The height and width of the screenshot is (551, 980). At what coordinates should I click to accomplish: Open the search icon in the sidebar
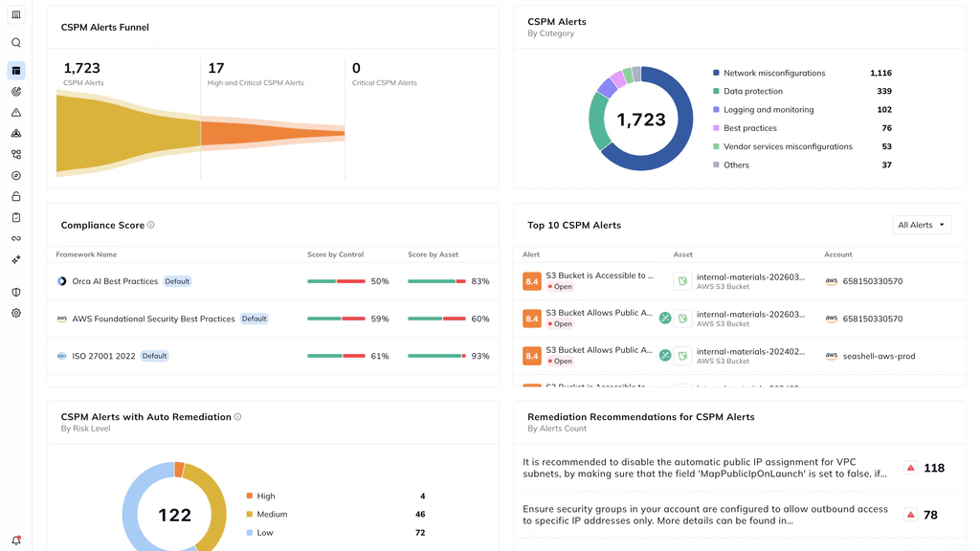click(x=16, y=42)
